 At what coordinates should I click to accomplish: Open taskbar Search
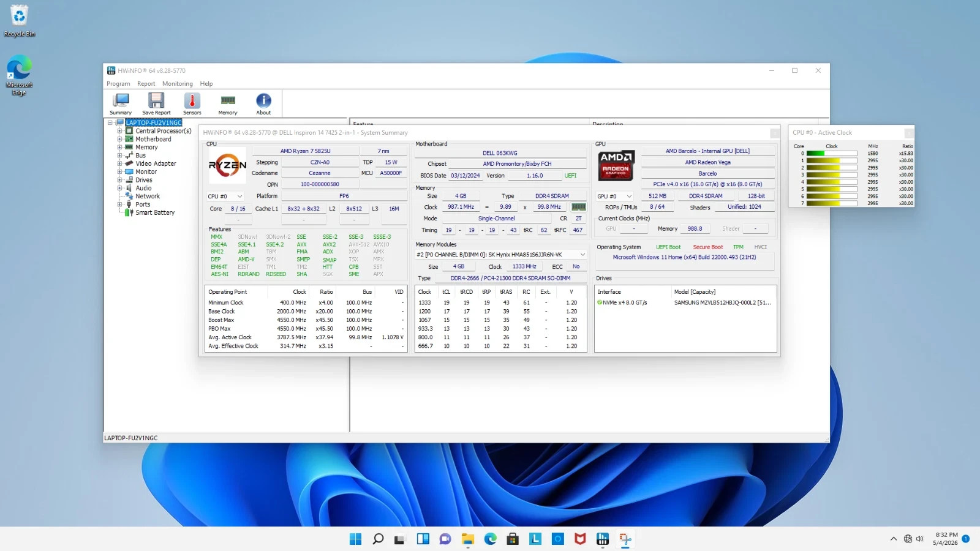coord(378,539)
